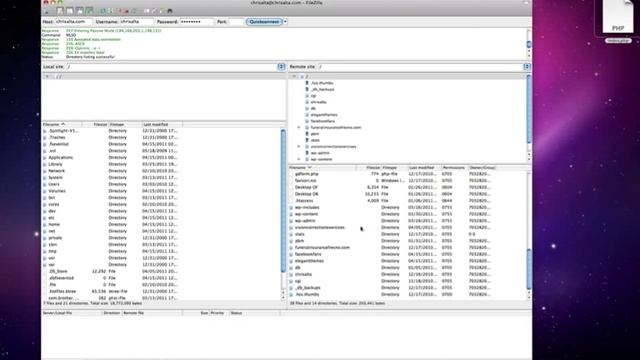Click Server/Local file queue column header
Screen dimensions: 640x360
72,313
